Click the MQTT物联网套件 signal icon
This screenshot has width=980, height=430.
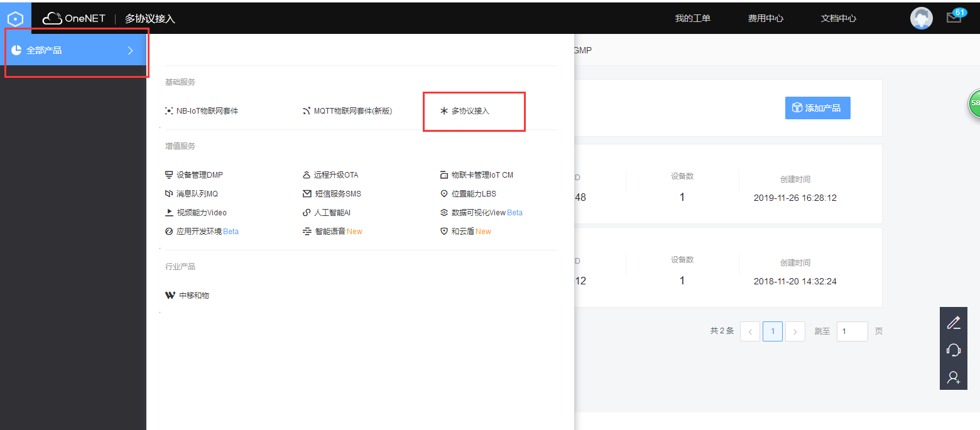click(x=307, y=110)
